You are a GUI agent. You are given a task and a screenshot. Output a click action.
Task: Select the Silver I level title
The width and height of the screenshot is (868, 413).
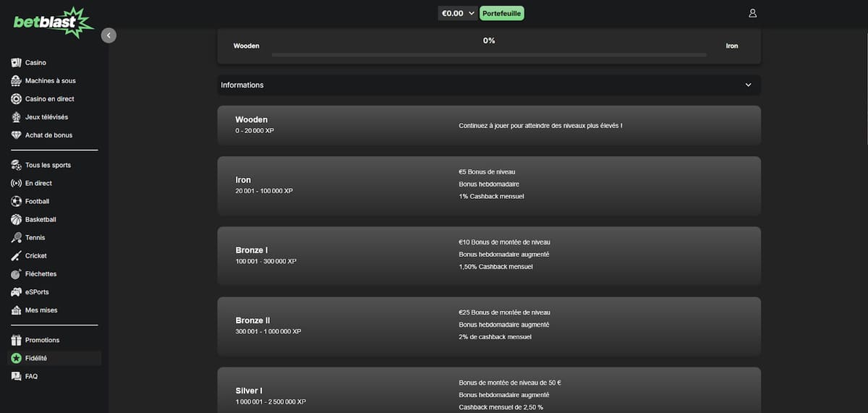tap(249, 391)
